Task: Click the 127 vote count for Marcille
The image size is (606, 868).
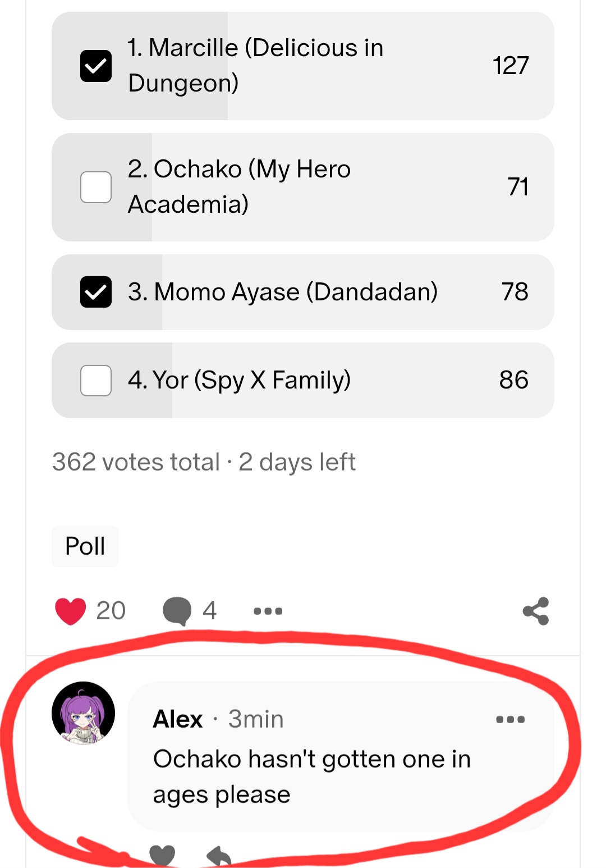Action: click(x=511, y=66)
